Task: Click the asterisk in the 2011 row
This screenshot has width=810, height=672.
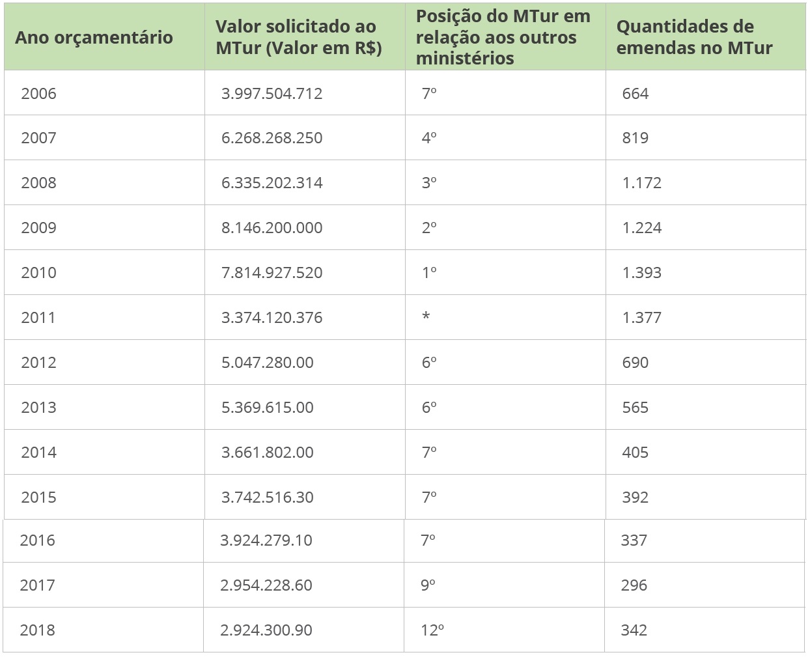Action: 426,317
